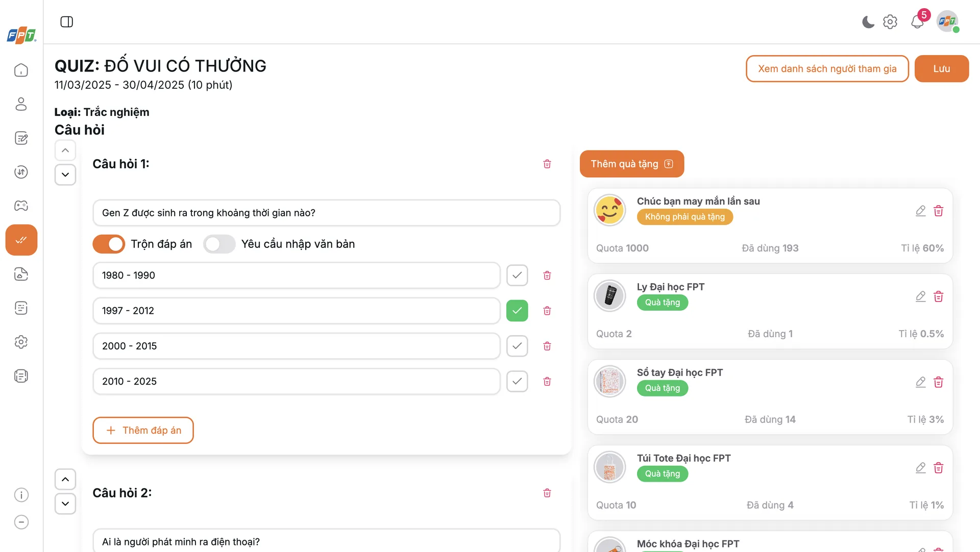Screen dimensions: 980x552
Task: Switch to dark mode moon icon
Action: coord(868,22)
